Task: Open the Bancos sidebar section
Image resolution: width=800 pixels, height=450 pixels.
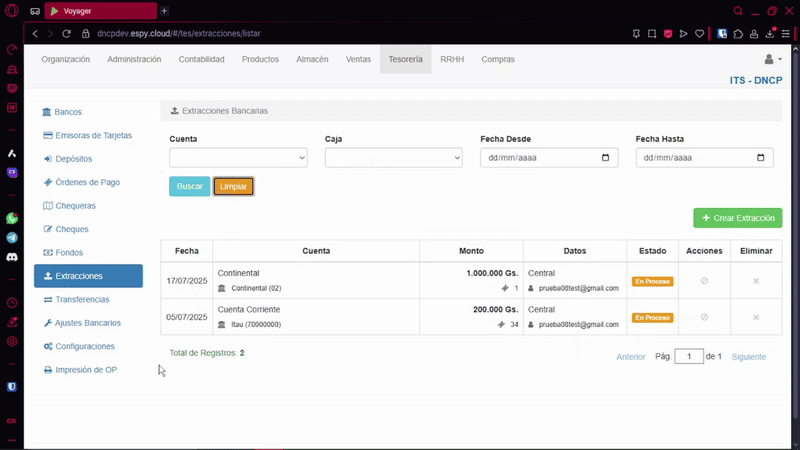Action: [x=68, y=112]
